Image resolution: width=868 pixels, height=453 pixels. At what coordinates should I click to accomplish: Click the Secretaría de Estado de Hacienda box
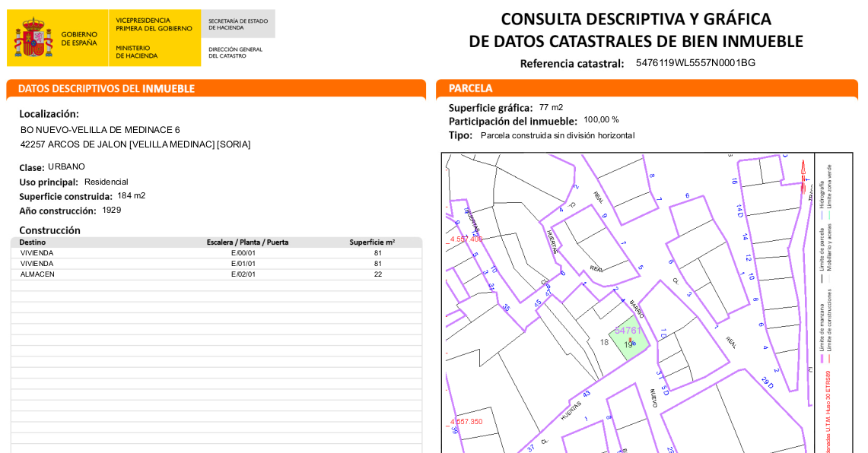coord(238,24)
